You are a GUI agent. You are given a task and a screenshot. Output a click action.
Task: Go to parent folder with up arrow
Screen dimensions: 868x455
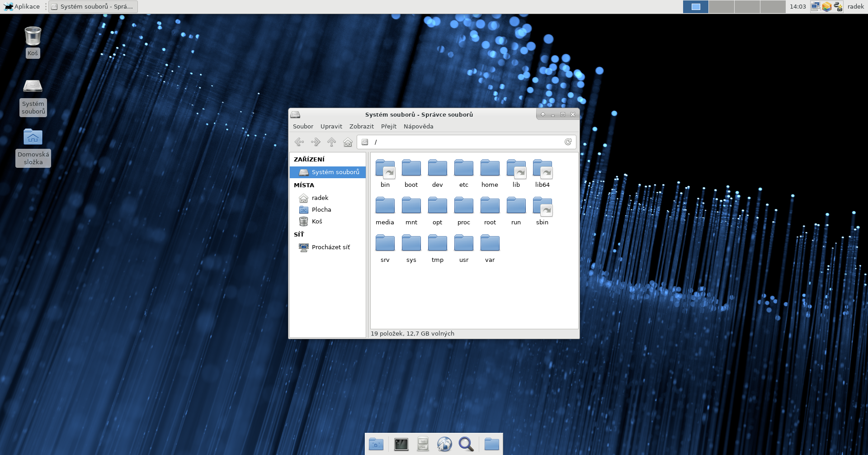pyautogui.click(x=331, y=142)
